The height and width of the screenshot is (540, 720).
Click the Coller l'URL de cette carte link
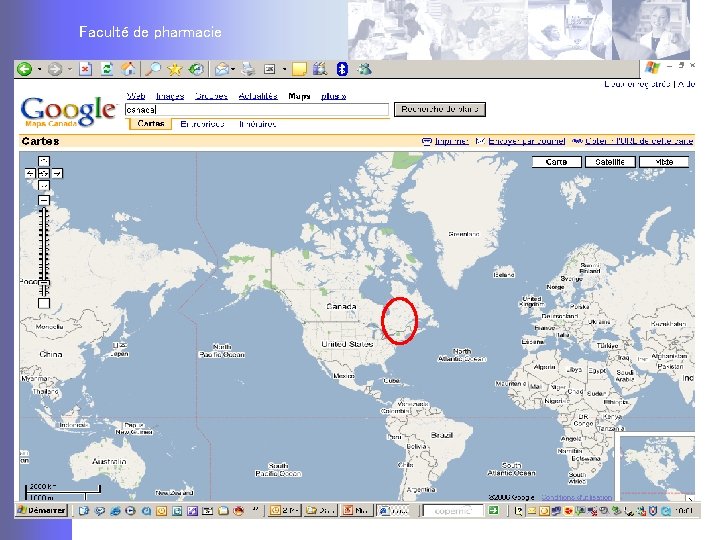[639, 141]
